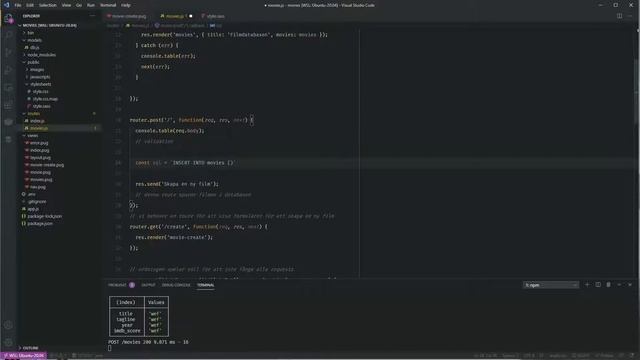Open the Terminal menu
The width and height of the screenshot is (640, 360).
coord(108,5)
